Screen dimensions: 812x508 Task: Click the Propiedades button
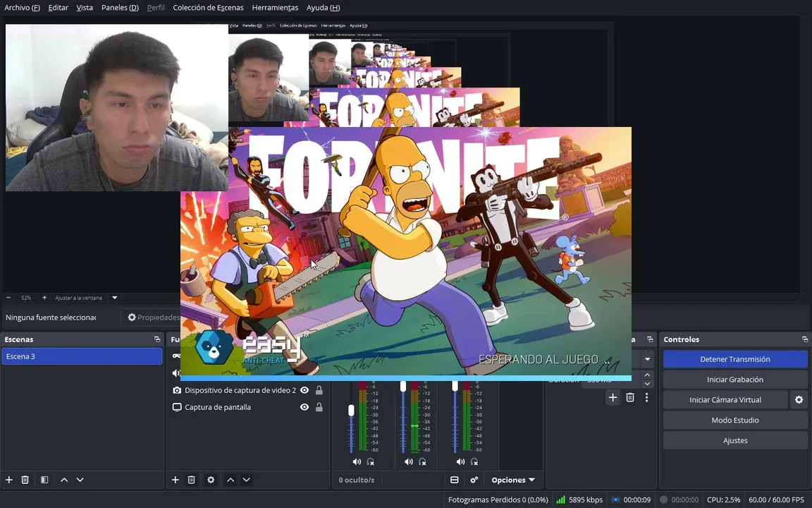(152, 317)
